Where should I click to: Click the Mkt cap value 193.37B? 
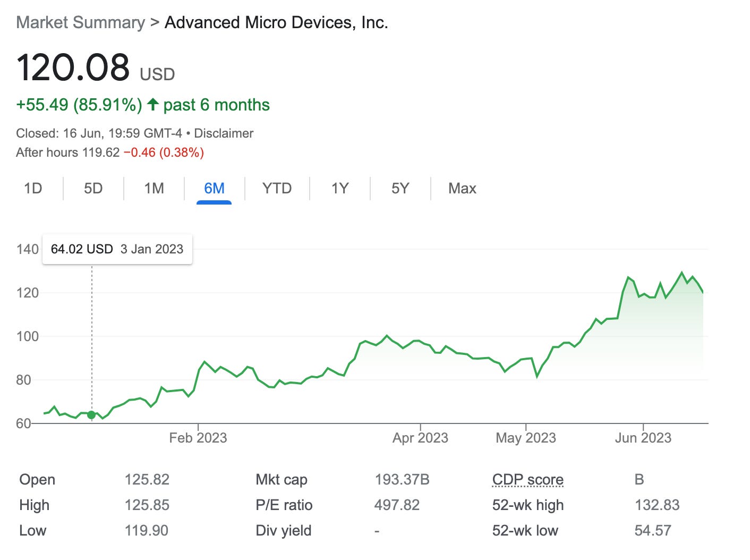(x=402, y=480)
